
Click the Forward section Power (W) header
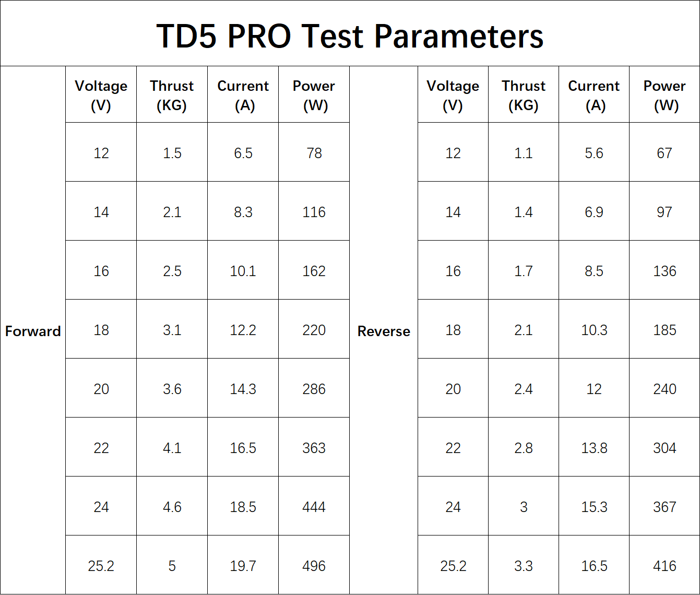point(314,96)
